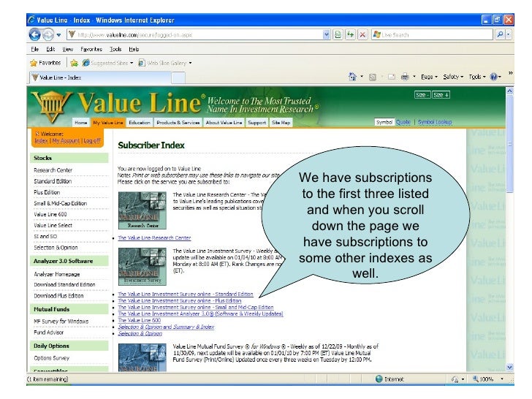Click the RSS feeds icon
532x399 pixels.
pos(373,77)
